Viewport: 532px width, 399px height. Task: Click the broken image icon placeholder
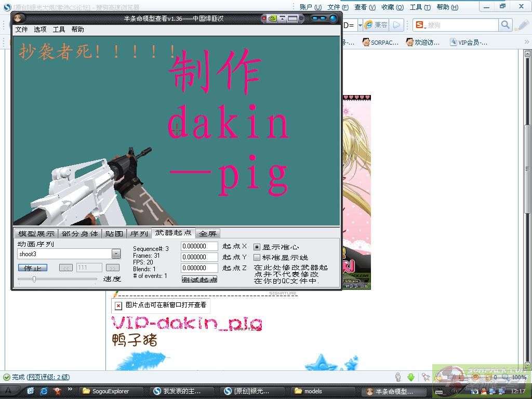tap(118, 305)
